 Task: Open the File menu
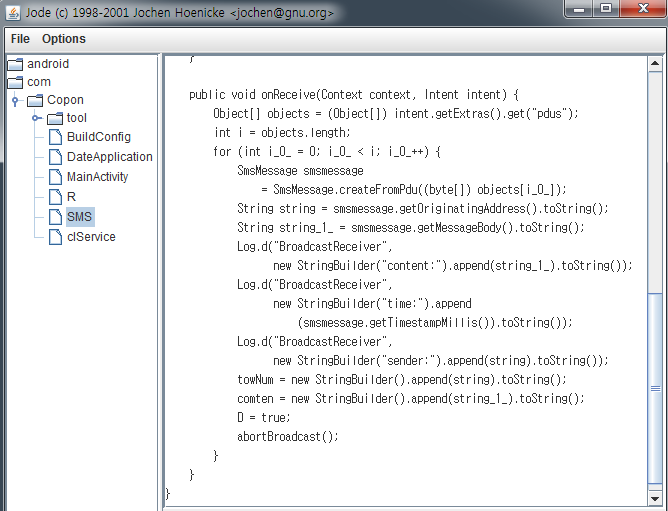20,39
